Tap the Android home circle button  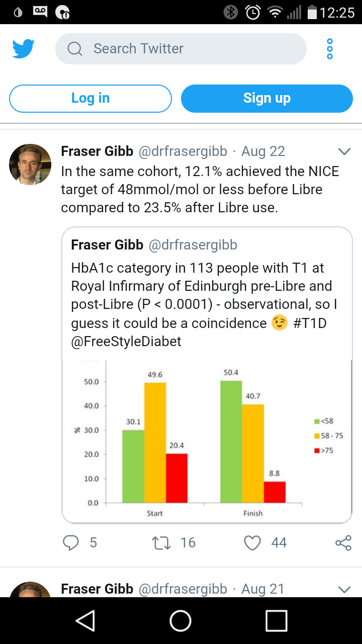pos(180,621)
